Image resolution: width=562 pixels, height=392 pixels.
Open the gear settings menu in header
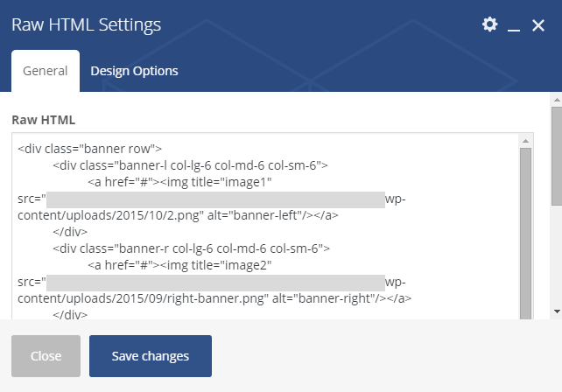coord(489,24)
